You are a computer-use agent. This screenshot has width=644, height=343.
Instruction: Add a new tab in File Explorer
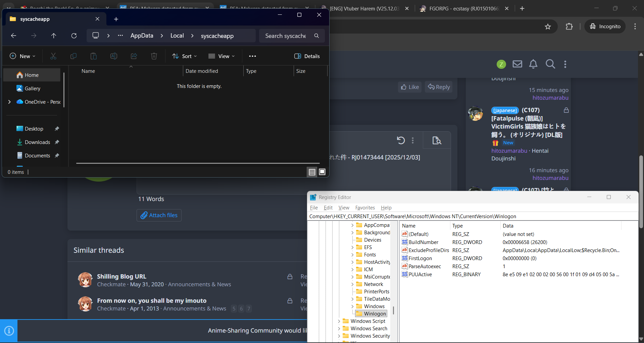pyautogui.click(x=116, y=19)
